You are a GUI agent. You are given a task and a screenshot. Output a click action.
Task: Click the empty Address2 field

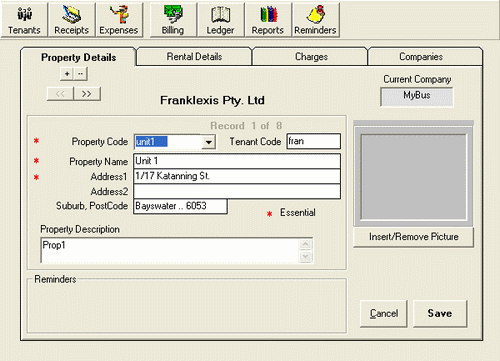[237, 191]
